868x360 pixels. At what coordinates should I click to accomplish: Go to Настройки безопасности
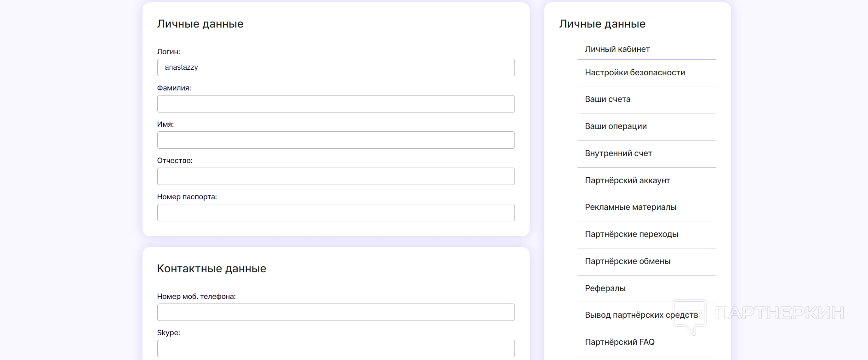click(x=634, y=73)
